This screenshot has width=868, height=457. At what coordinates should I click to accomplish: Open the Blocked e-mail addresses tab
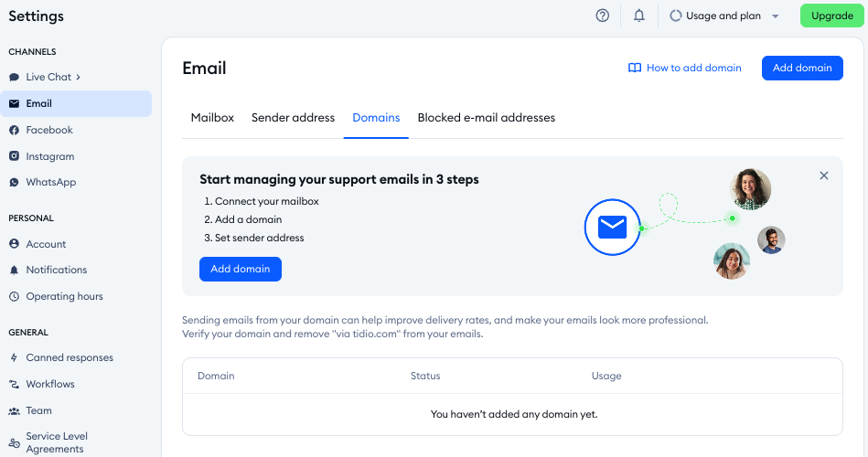(x=486, y=118)
